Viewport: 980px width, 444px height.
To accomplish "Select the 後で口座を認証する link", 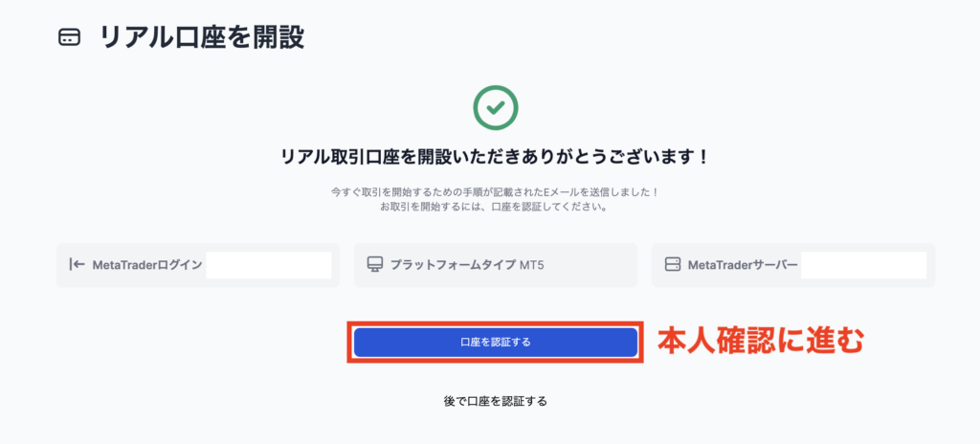I will 496,401.
